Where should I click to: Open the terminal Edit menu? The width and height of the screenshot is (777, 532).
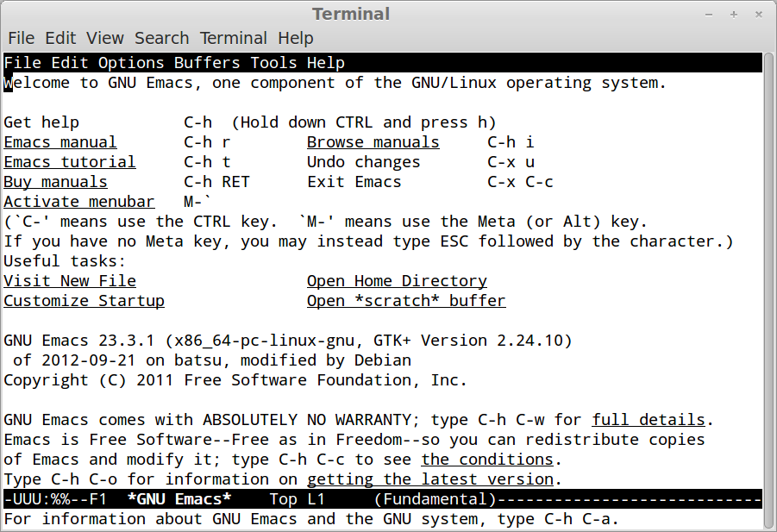[60, 38]
